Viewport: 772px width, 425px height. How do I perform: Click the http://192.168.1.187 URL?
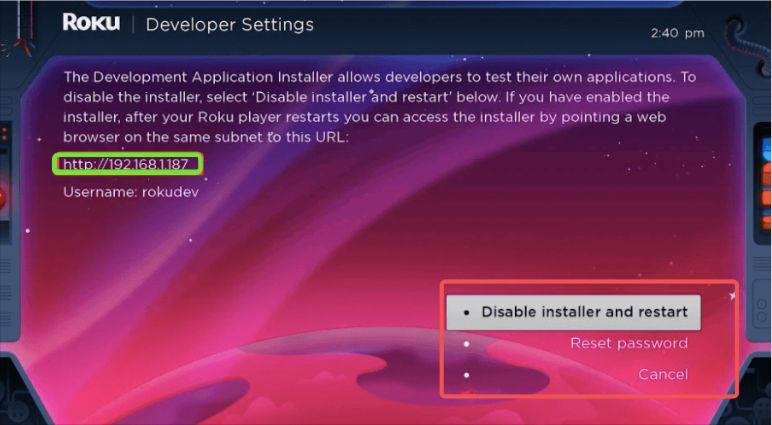126,164
